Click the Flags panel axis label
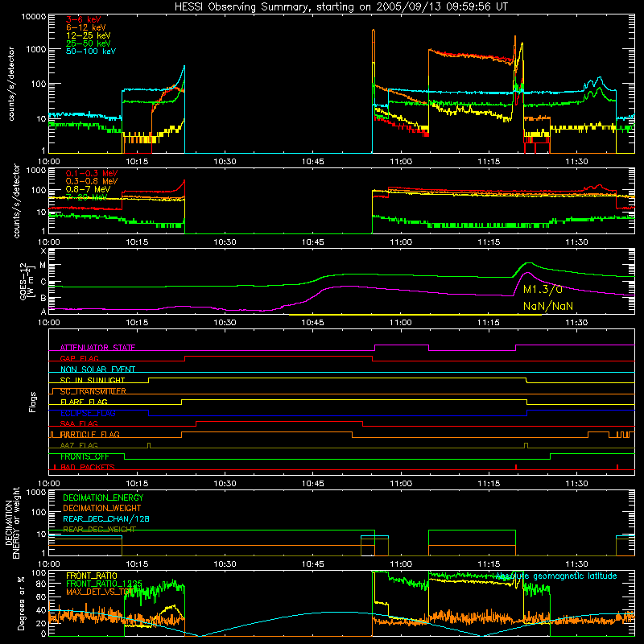 [33, 402]
